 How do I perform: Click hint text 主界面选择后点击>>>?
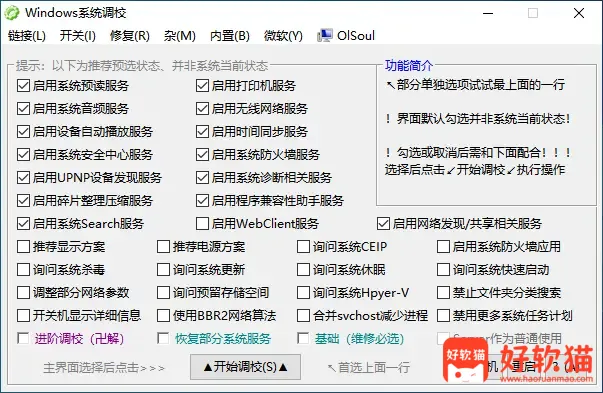(x=104, y=368)
